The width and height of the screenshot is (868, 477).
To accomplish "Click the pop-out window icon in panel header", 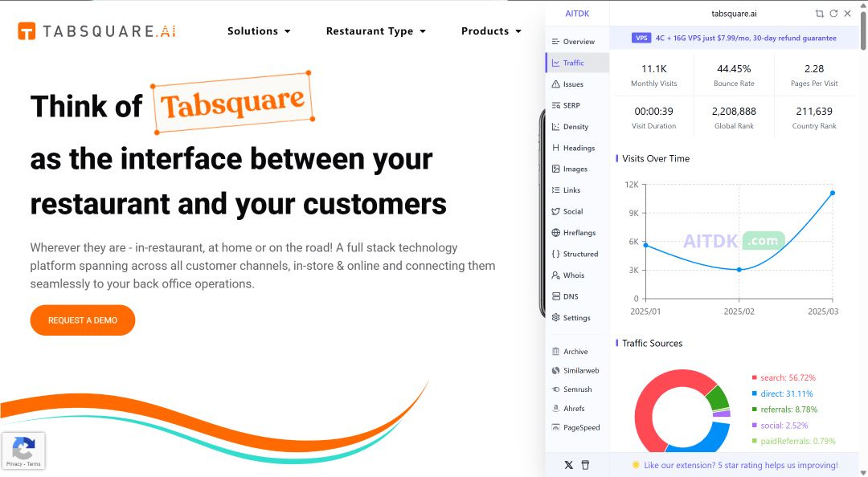I will 819,14.
